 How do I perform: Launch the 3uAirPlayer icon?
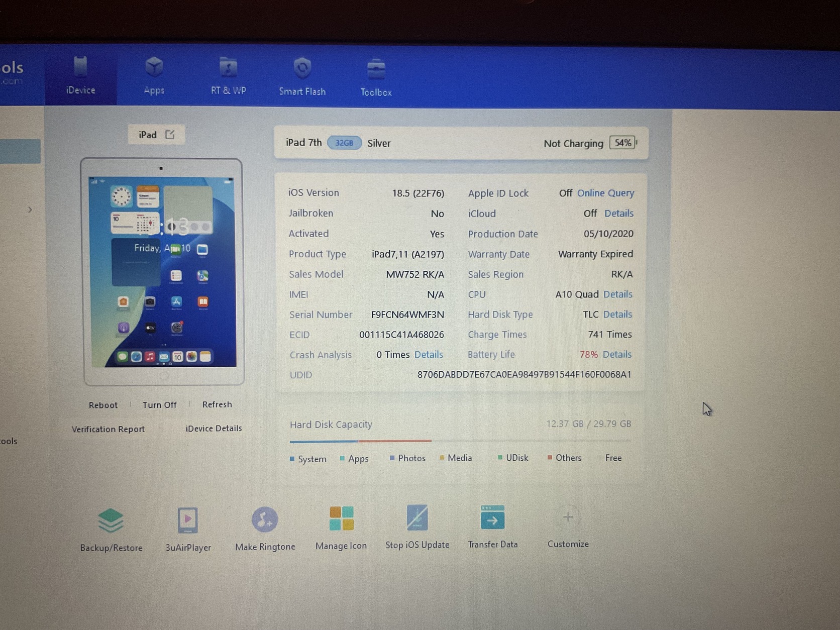tap(188, 520)
